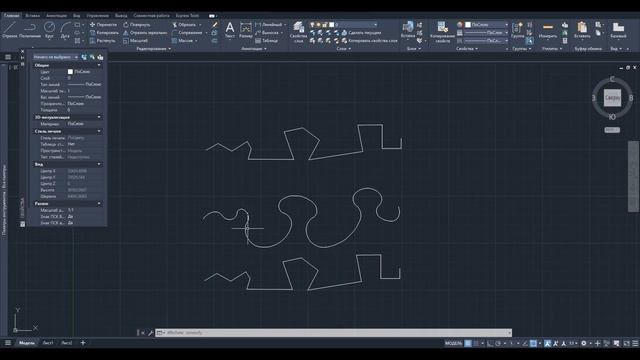Toggle polar tracking in status bar
Image resolution: width=640 pixels, height=360 pixels.
click(x=498, y=343)
